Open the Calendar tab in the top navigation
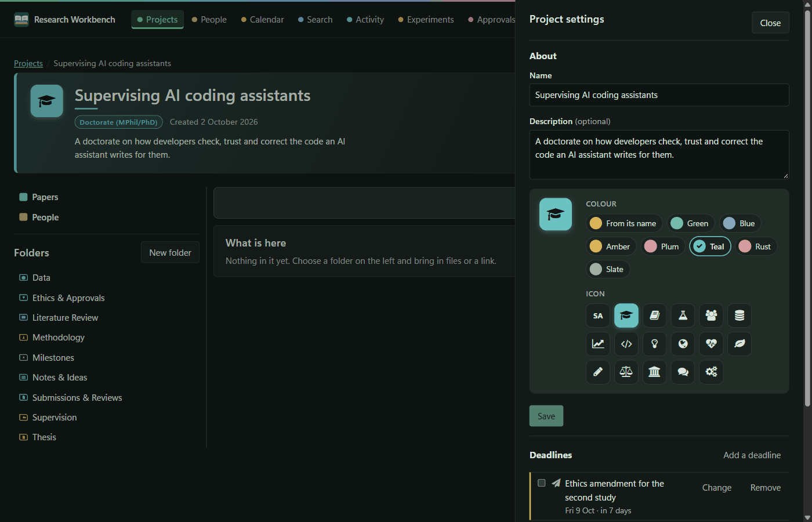Viewport: 812px width, 522px height. (x=262, y=20)
